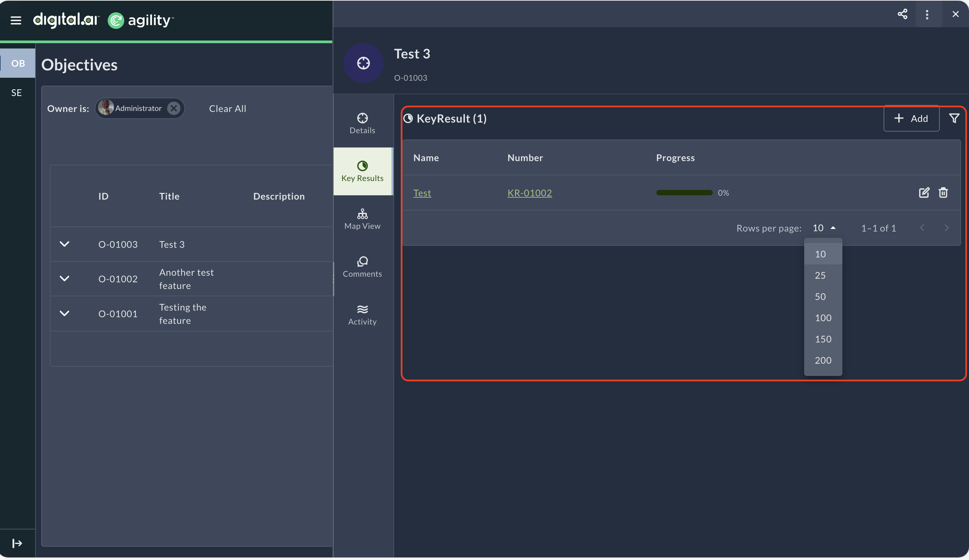
Task: Click the '1–1 of 1' pagination text
Action: [x=879, y=228]
